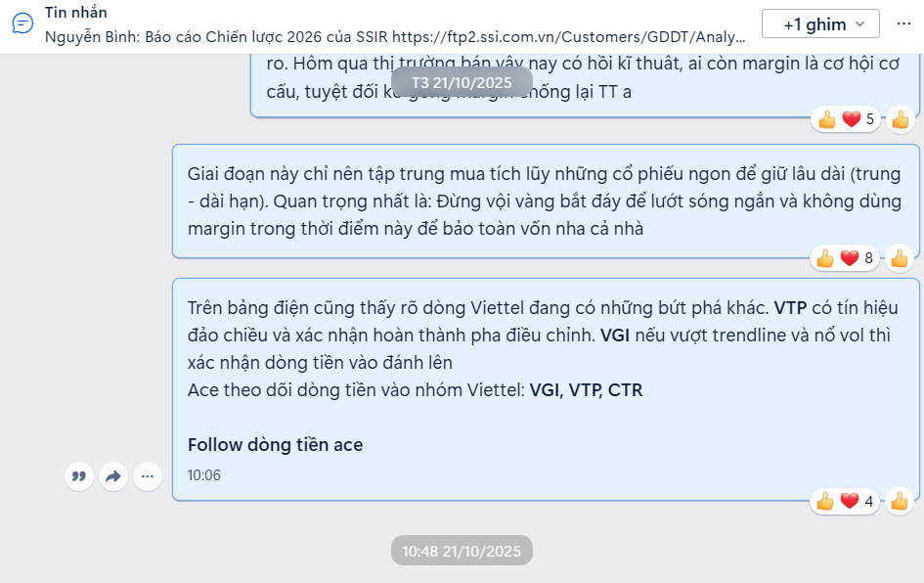Add quick like to the Viettel message
This screenshot has width=924, height=583.
pos(900,502)
